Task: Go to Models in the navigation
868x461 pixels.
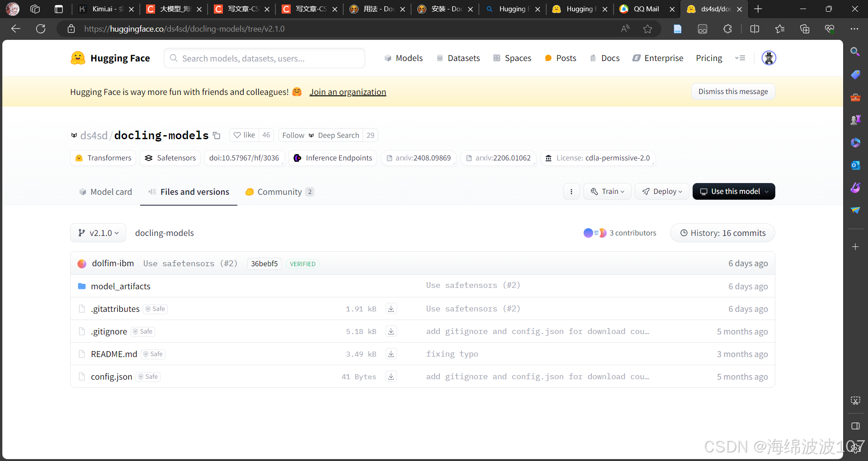Action: coord(403,58)
